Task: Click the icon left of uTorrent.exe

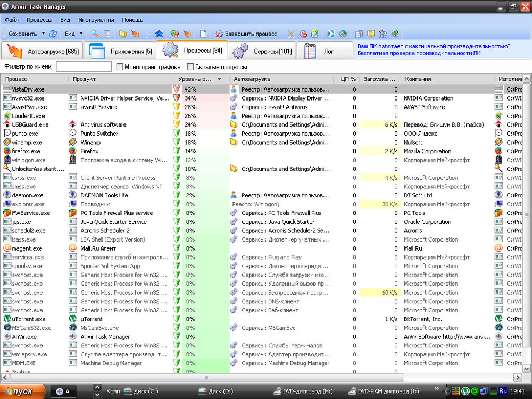Action: pos(7,319)
